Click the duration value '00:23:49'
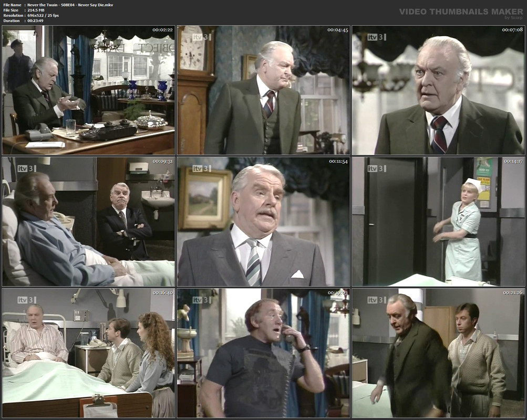Screen dimensions: 527x420 click(35, 20)
